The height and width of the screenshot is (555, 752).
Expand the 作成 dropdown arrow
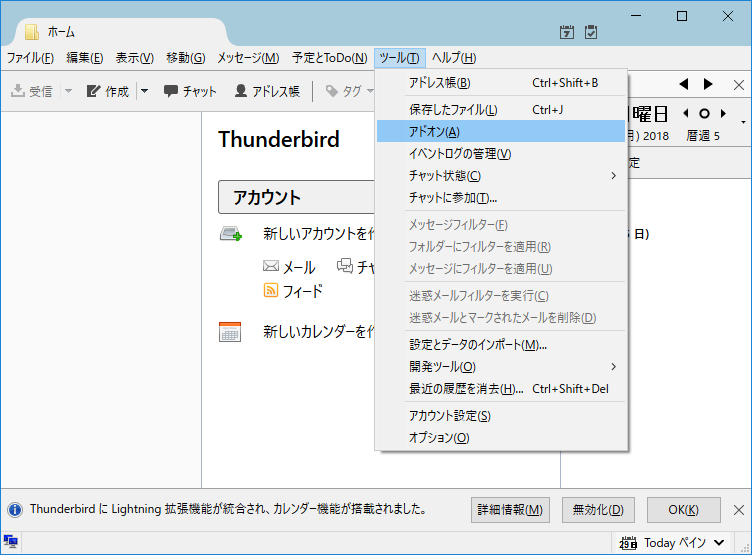pos(144,91)
